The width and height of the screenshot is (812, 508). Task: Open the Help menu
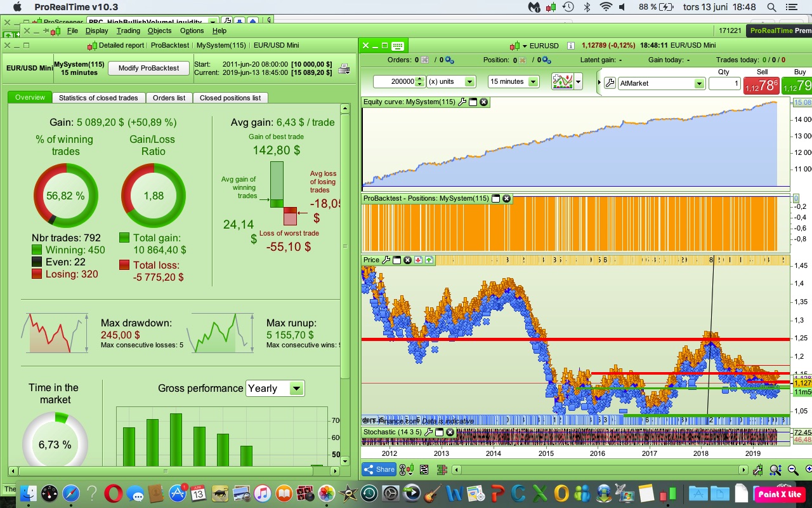(219, 30)
